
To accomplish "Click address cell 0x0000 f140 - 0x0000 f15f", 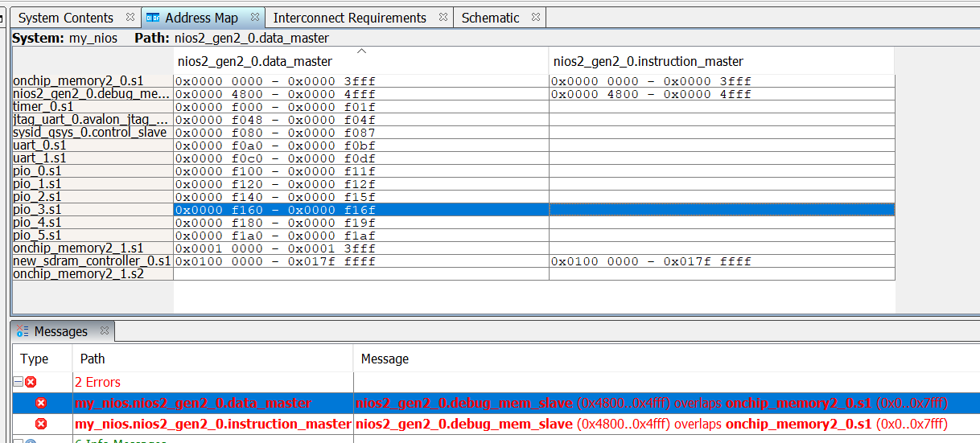I will coord(361,197).
